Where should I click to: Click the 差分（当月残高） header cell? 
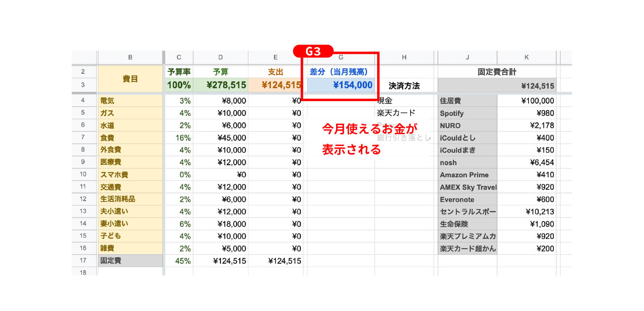341,72
